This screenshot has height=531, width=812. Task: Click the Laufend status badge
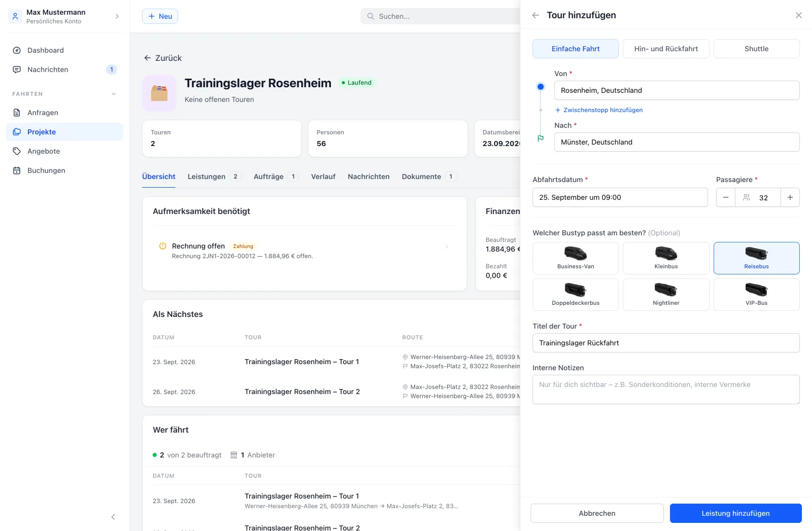pos(357,83)
